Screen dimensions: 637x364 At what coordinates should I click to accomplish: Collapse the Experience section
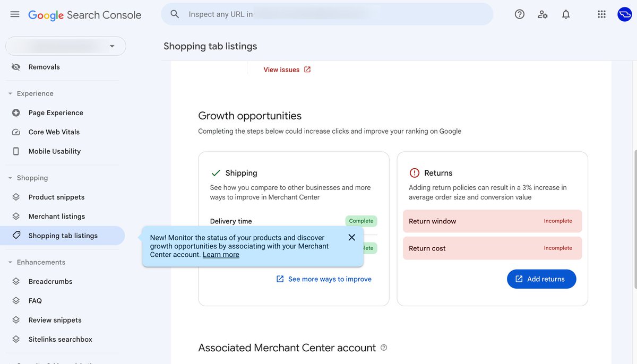(x=10, y=93)
